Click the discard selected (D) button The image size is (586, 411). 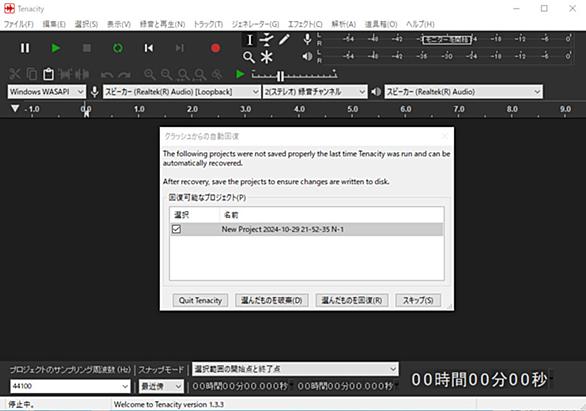tap(272, 300)
